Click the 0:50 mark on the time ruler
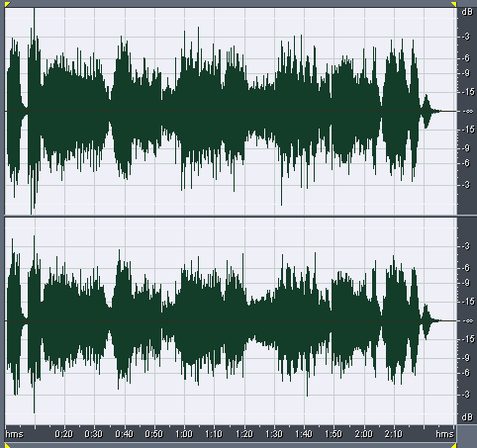This screenshot has width=477, height=448. point(154,433)
